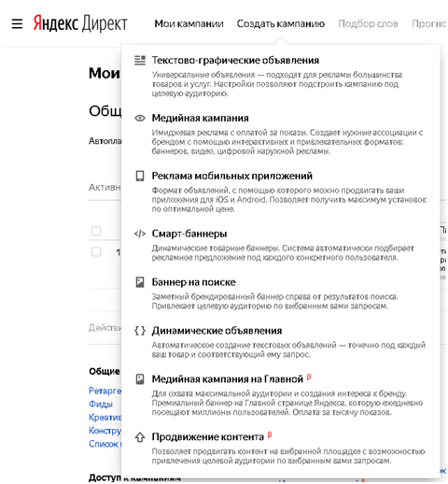Click icon beside Медийная кампания на Главной
This screenshot has width=448, height=484.
140,379
